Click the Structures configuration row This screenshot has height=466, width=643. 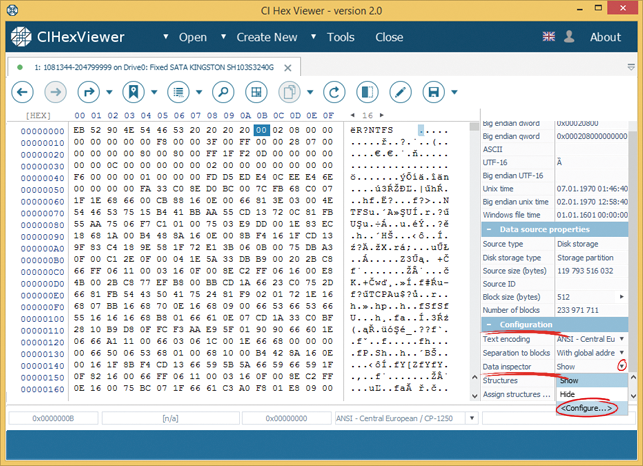pos(519,380)
